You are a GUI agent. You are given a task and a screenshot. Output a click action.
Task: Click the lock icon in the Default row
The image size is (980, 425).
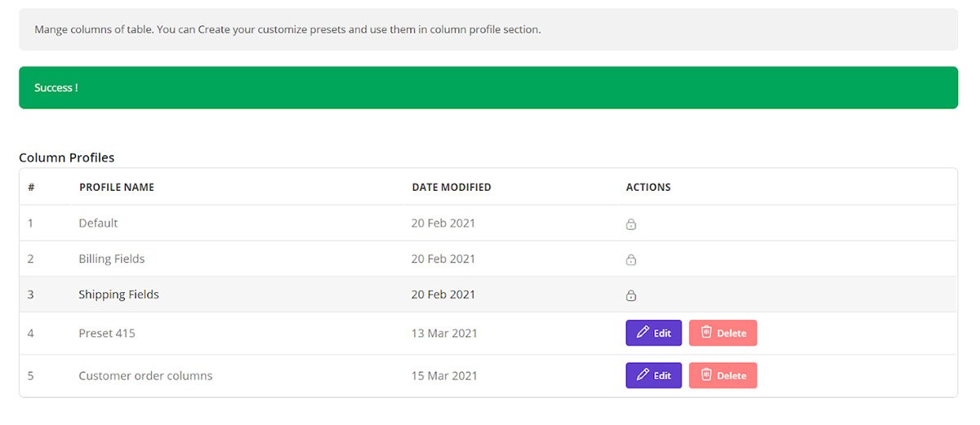coord(630,224)
